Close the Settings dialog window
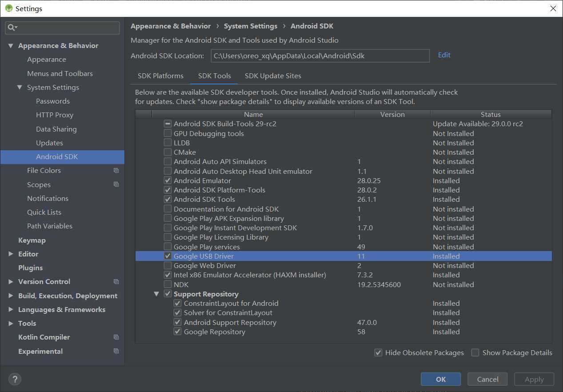Viewport: 563px width, 392px height. pos(553,8)
